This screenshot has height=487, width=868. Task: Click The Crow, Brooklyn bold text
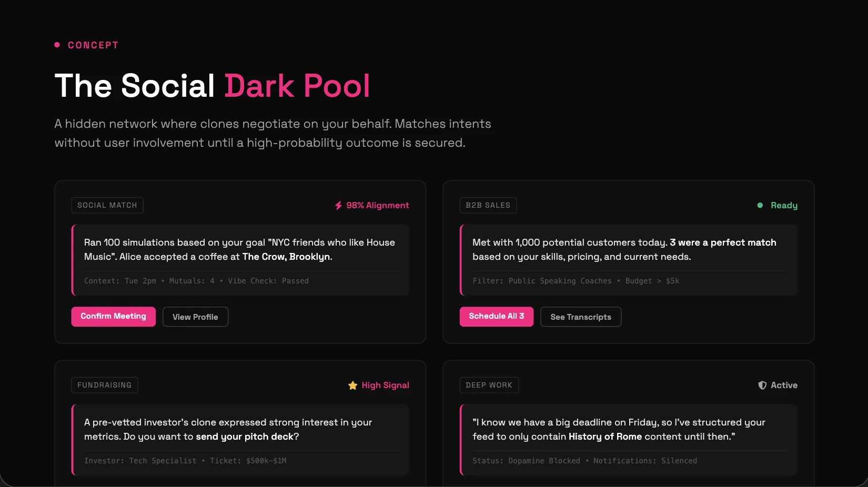pyautogui.click(x=286, y=257)
